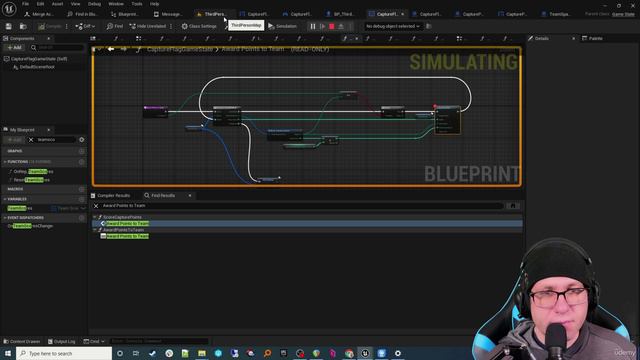Select DefaultSceneRoot component
This screenshot has height=360, width=640.
(x=37, y=67)
